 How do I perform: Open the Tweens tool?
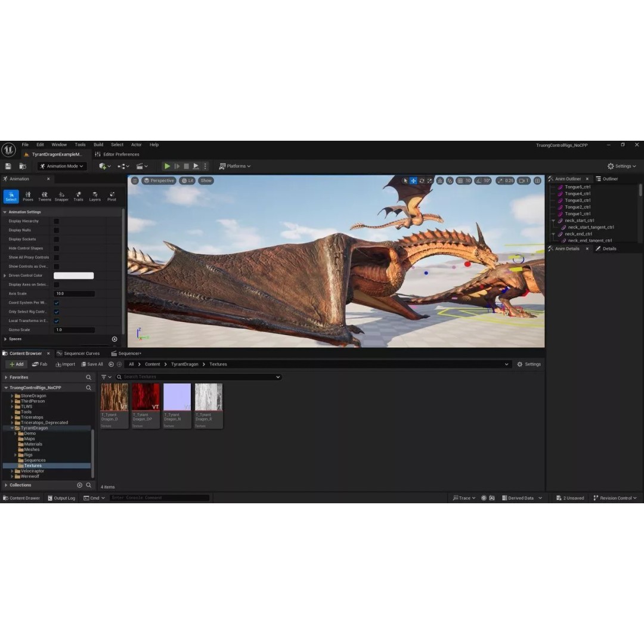coord(45,196)
